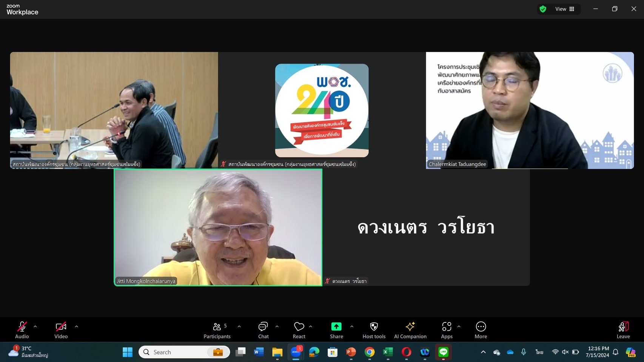644x362 pixels.
Task: Select Jitti Mongkolnchaiarunya's video tile
Action: pyautogui.click(x=218, y=227)
